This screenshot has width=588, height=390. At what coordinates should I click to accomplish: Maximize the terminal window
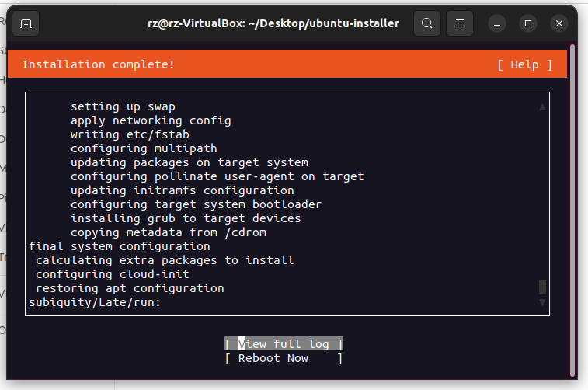click(528, 23)
